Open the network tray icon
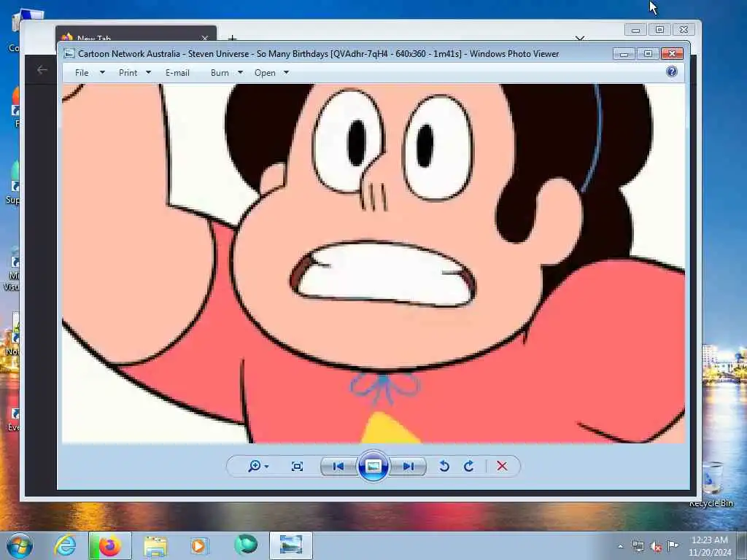Screen dimensions: 747x560 [638, 546]
